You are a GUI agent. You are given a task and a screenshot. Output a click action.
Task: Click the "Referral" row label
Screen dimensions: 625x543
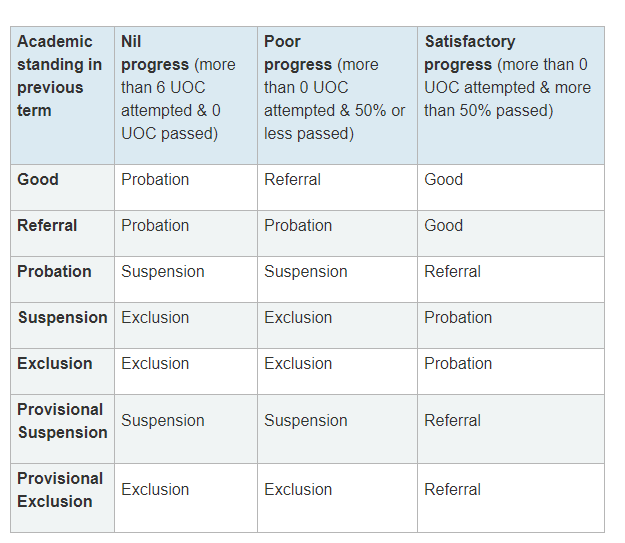point(47,226)
